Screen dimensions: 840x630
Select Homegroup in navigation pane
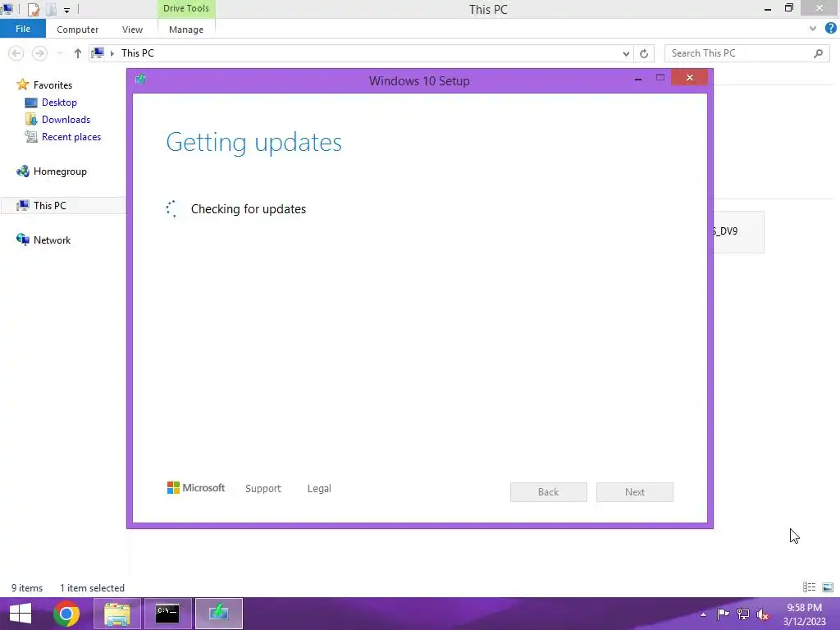click(x=60, y=171)
